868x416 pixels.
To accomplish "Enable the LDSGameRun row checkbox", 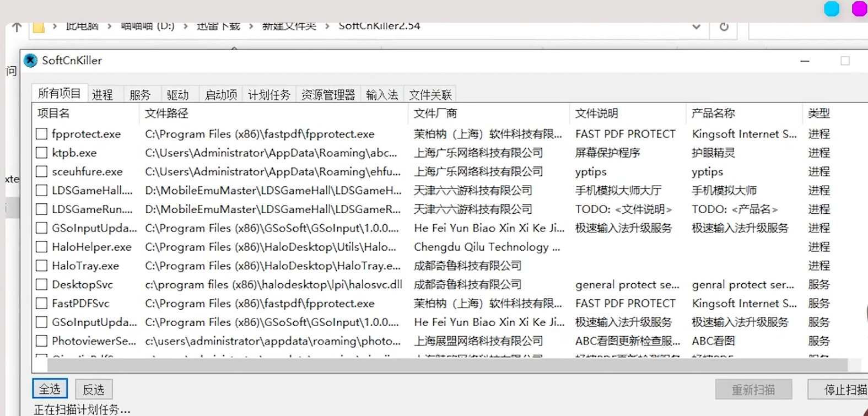I will pyautogui.click(x=41, y=209).
